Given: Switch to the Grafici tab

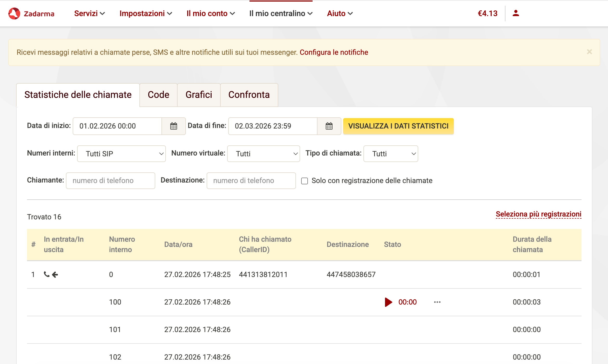Looking at the screenshot, I should point(199,95).
